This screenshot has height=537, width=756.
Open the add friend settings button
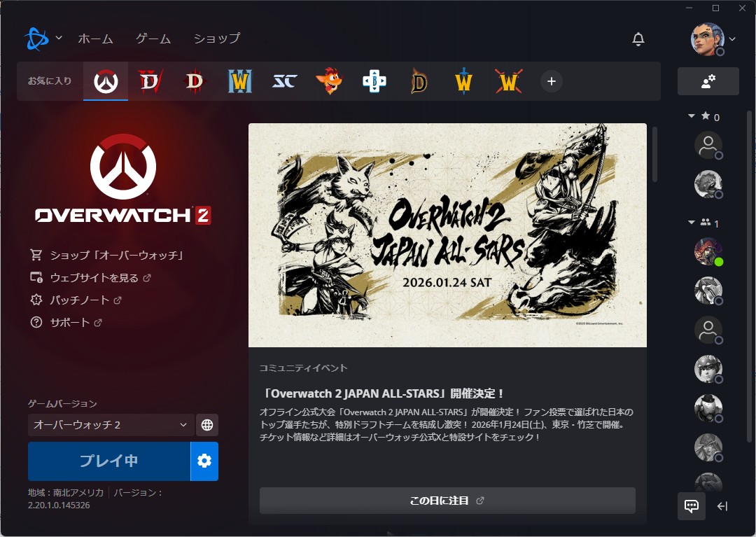pyautogui.click(x=708, y=81)
